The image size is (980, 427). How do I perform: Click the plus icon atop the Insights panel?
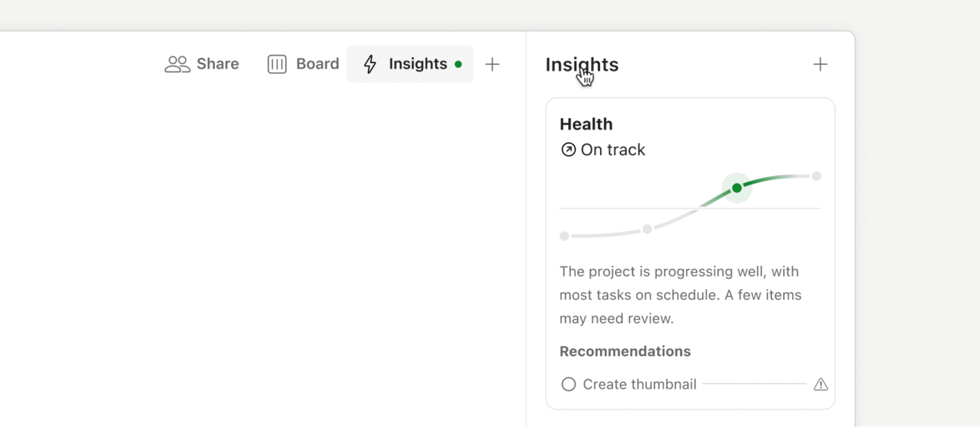point(820,64)
